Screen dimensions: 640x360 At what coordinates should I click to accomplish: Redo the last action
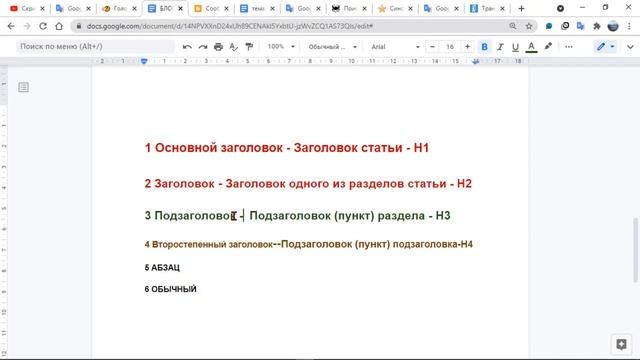(203, 47)
